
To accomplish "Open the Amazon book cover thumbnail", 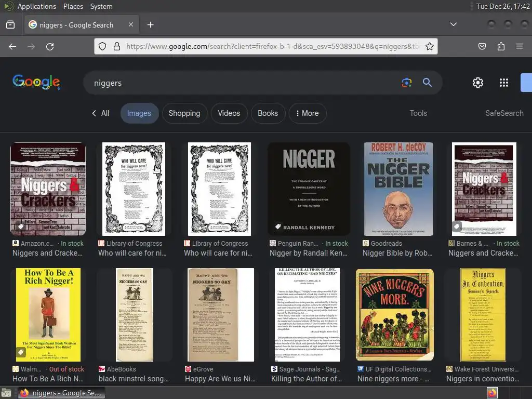I will pos(48,189).
